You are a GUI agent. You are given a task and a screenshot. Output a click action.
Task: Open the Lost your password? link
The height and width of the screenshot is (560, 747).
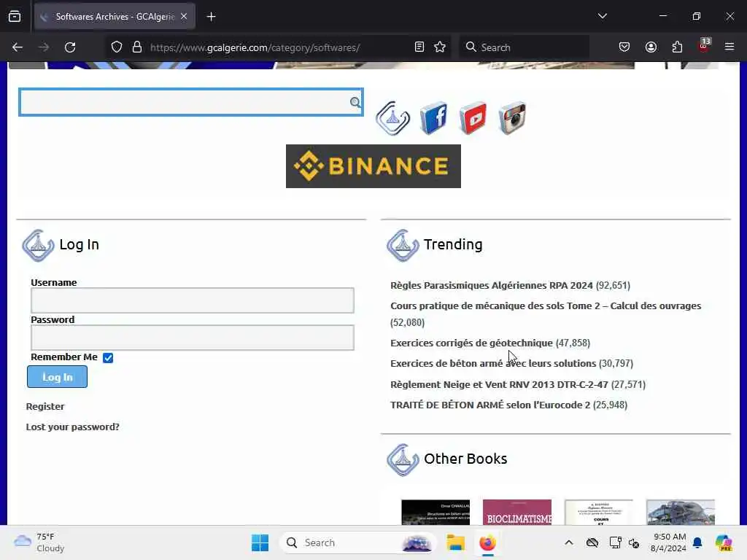pyautogui.click(x=73, y=427)
